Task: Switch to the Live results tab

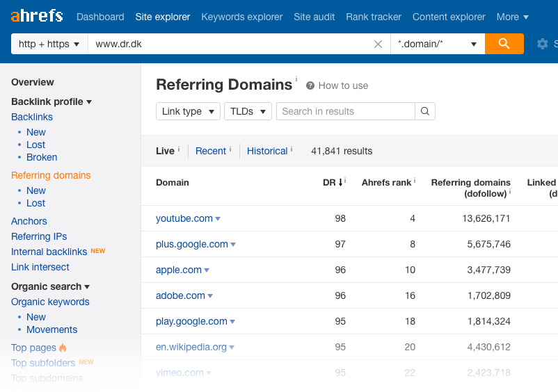Action: (165, 151)
